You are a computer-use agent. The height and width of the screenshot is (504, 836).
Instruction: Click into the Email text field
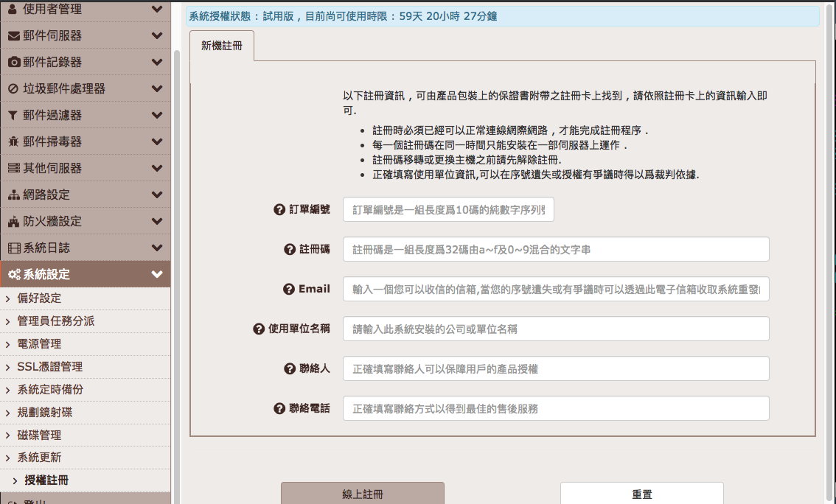coord(556,289)
